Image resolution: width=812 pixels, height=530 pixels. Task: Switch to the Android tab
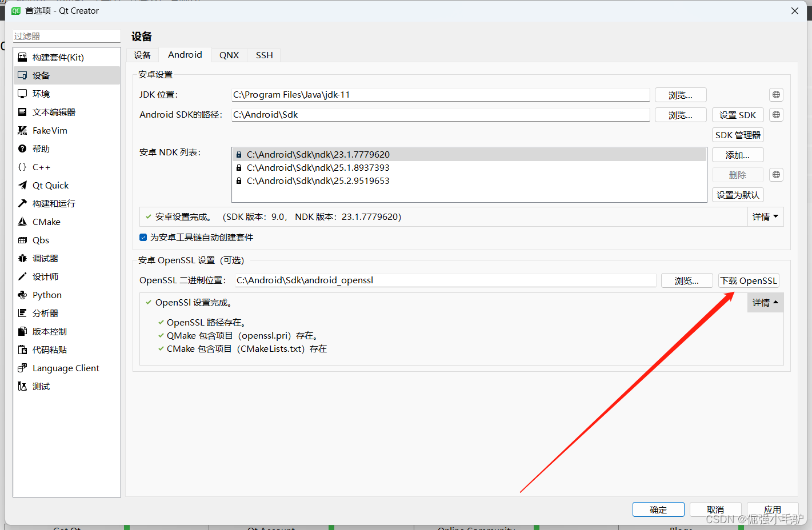click(x=185, y=54)
